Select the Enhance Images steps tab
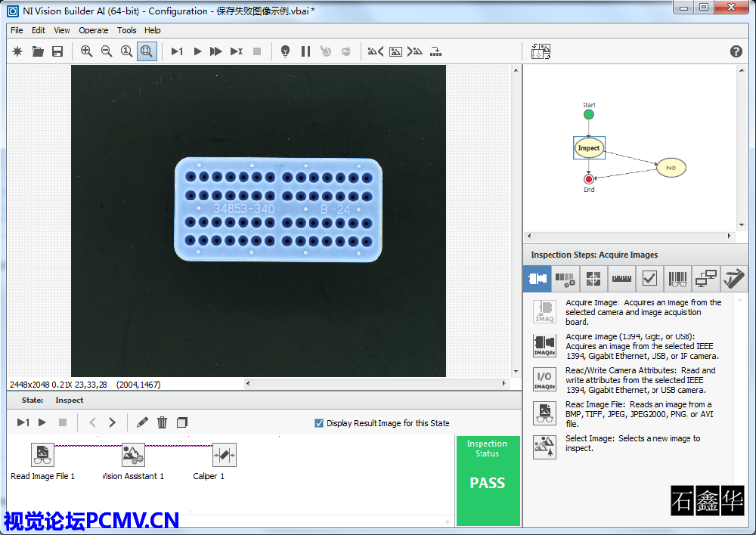Image resolution: width=756 pixels, height=535 pixels. tap(565, 279)
